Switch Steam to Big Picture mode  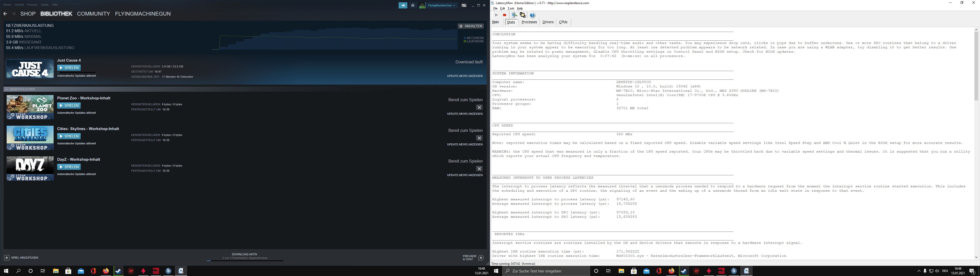coord(464,5)
